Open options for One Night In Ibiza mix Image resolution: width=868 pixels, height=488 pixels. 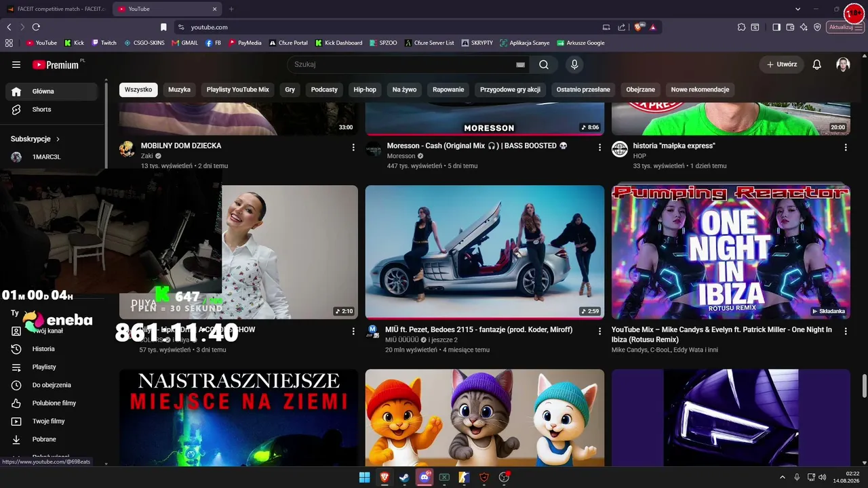point(846,331)
